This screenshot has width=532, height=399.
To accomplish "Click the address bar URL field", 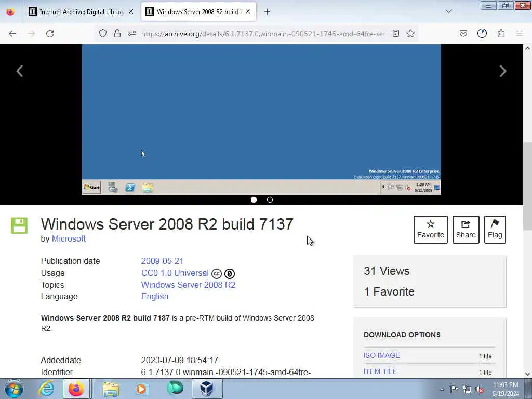I will point(263,34).
